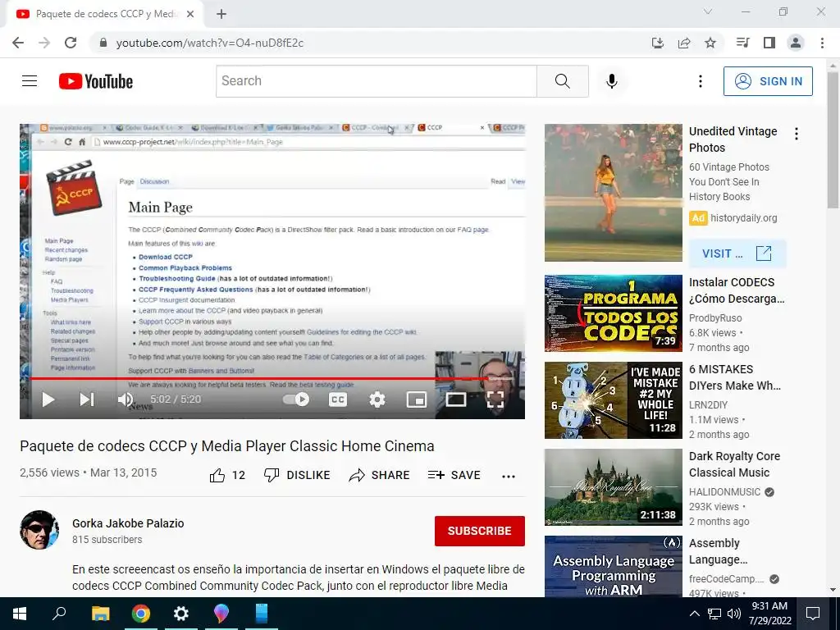Open YouTube settings three-dot menu
Viewport: 840px width, 630px height.
click(x=701, y=81)
